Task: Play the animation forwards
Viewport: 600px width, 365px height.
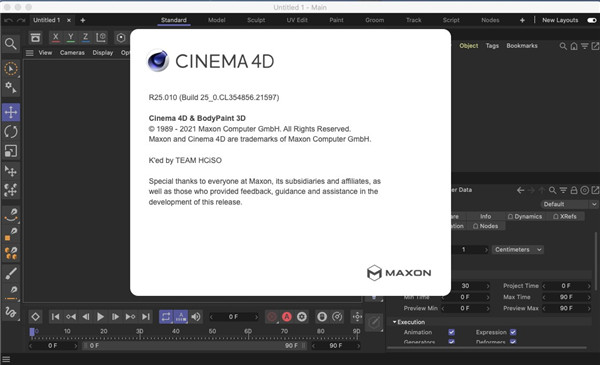Action: tap(100, 317)
